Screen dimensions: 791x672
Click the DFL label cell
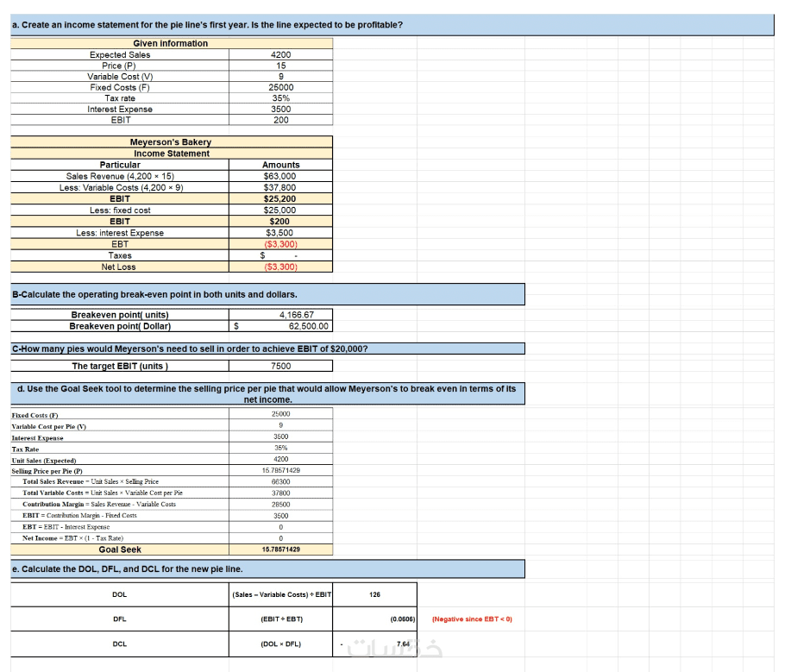[x=120, y=619]
